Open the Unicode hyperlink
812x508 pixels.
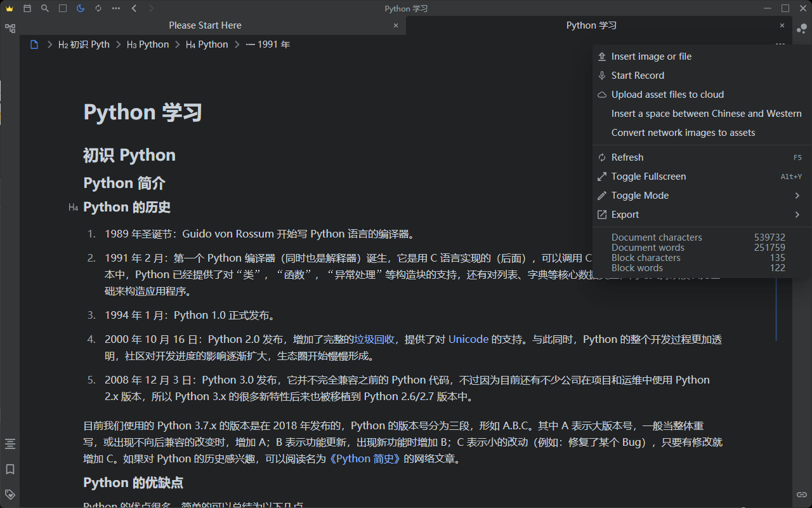pos(468,339)
